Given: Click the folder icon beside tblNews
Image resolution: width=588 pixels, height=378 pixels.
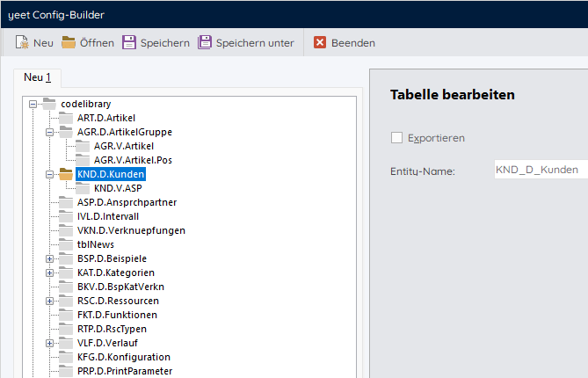Looking at the screenshot, I should pos(66,244).
